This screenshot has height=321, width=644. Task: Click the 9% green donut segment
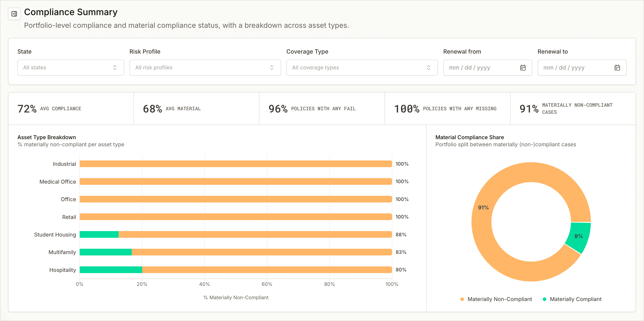[578, 236]
